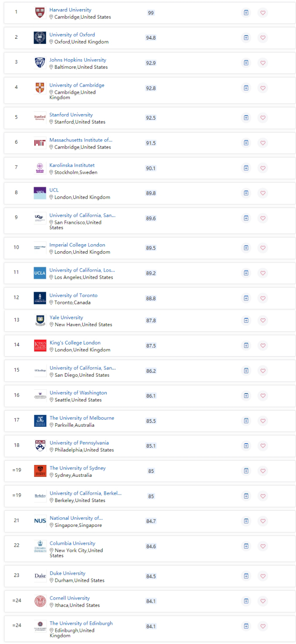This screenshot has height=644, width=296.
Task: Add Yale University to comparison
Action: coord(246,320)
